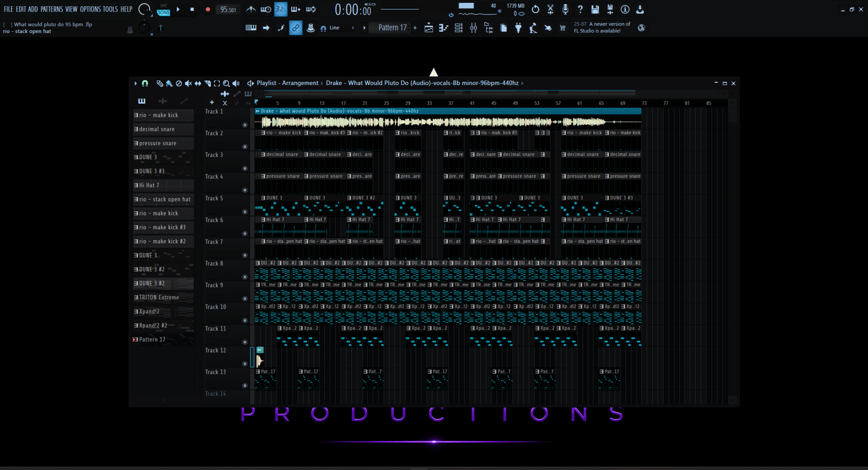The width and height of the screenshot is (868, 470).
Task: Toggle step editing mode arrow
Action: coord(266,28)
